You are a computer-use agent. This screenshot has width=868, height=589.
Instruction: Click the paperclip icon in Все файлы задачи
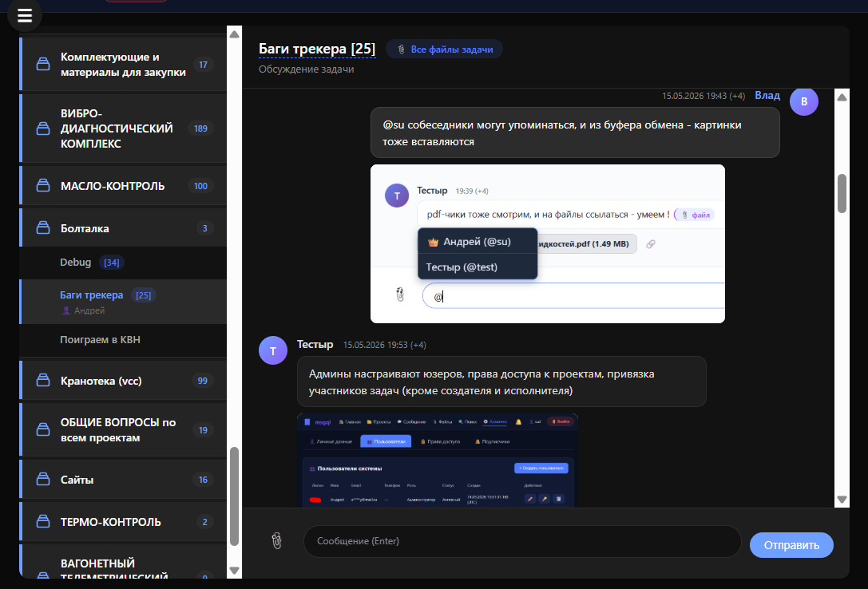(x=402, y=49)
